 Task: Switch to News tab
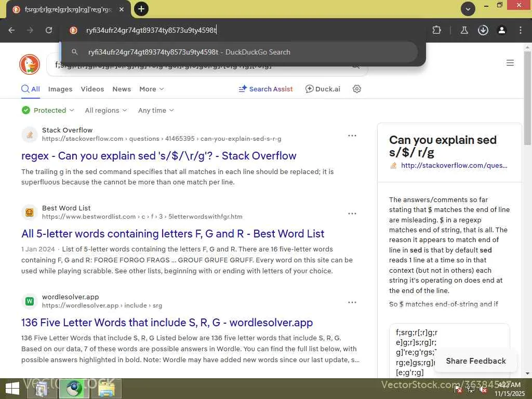point(122,89)
